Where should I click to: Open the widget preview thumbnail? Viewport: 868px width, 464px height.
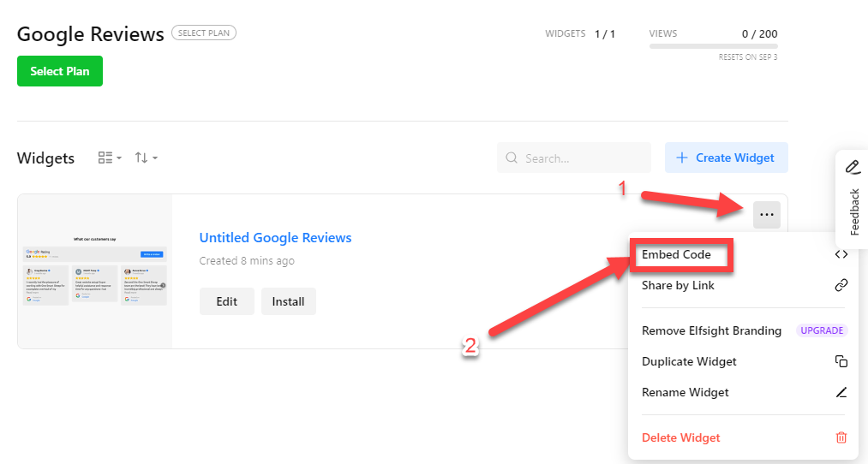tap(94, 271)
